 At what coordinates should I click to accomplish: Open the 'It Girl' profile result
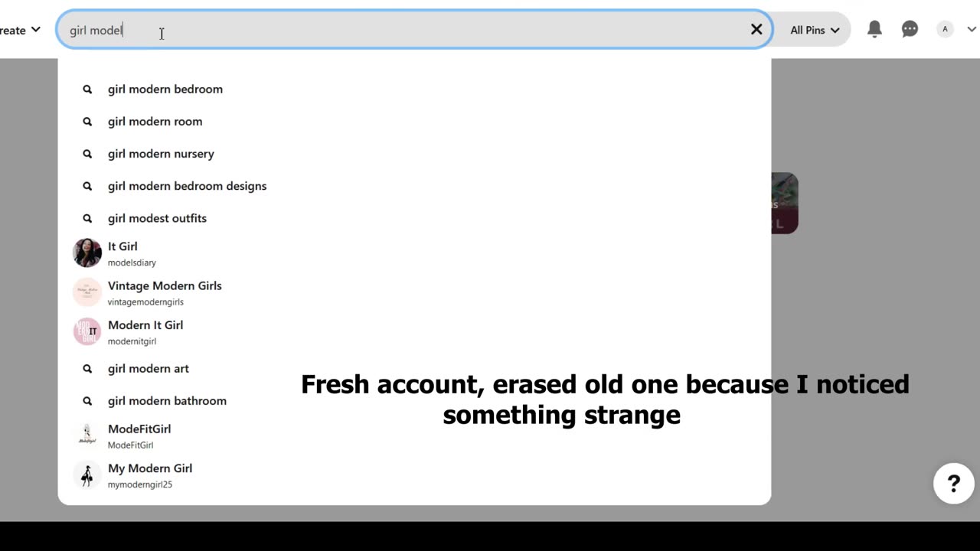[x=414, y=253]
